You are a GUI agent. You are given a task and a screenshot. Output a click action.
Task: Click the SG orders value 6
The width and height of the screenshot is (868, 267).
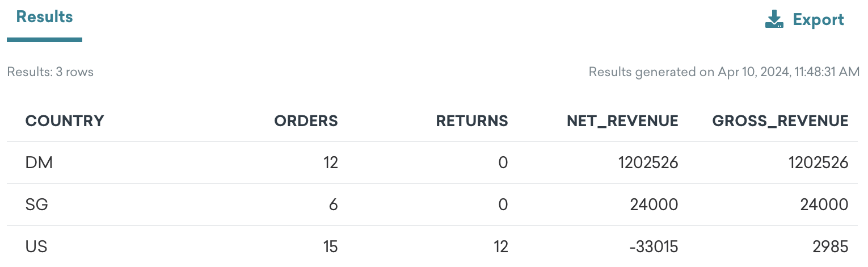[333, 205]
